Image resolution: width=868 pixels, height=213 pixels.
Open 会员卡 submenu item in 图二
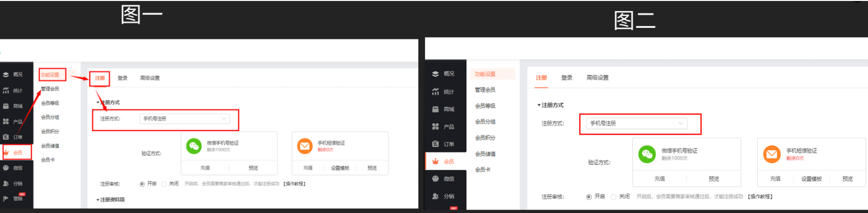483,170
